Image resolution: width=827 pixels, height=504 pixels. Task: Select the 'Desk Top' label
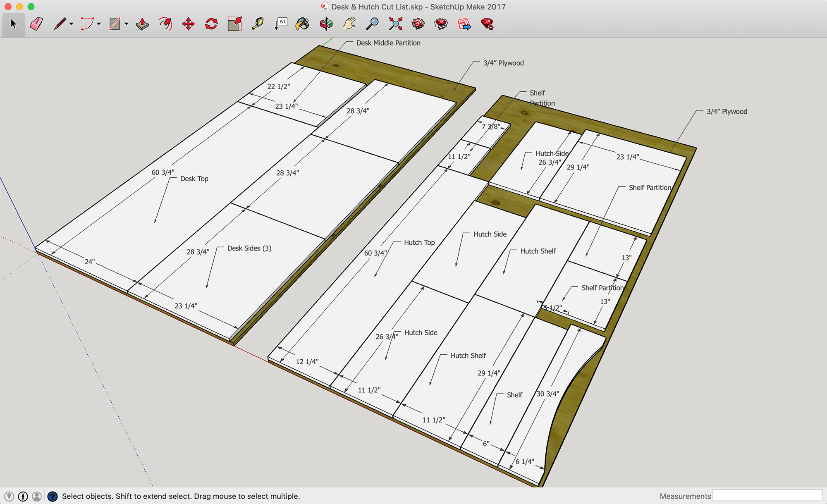pyautogui.click(x=194, y=179)
